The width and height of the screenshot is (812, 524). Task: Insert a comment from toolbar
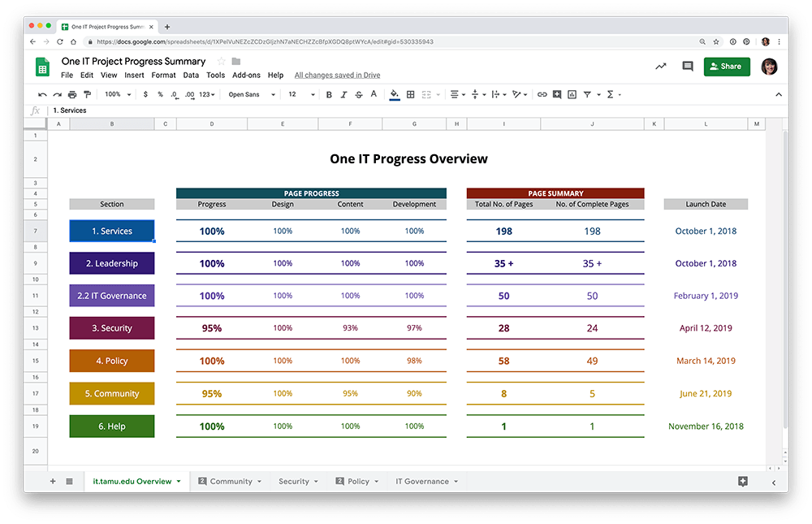(x=557, y=94)
